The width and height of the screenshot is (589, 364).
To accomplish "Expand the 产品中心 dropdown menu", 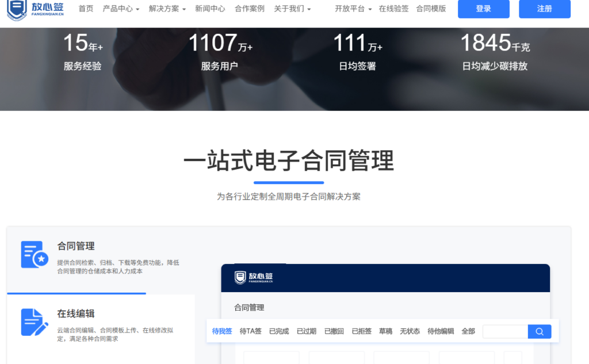I will (x=121, y=8).
